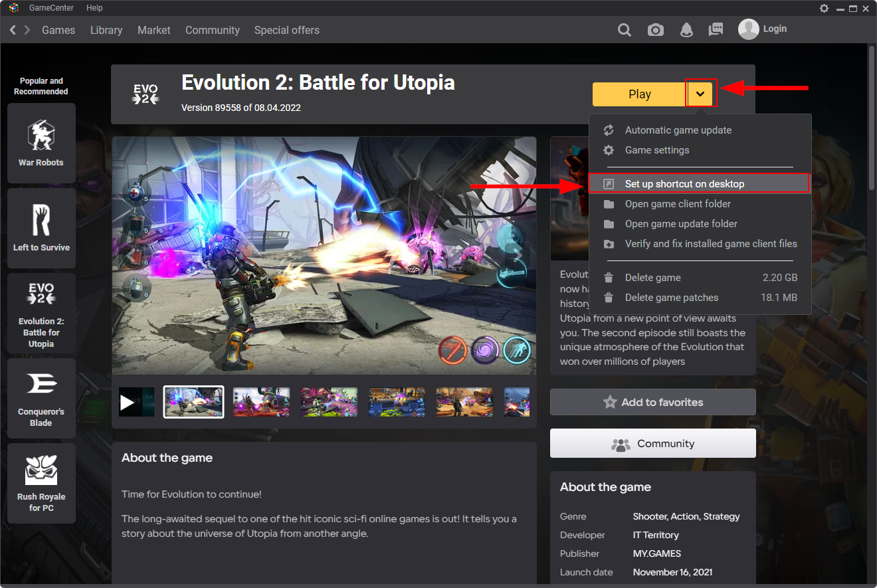Go back with the left navigation arrow
877x588 pixels.
(x=13, y=30)
